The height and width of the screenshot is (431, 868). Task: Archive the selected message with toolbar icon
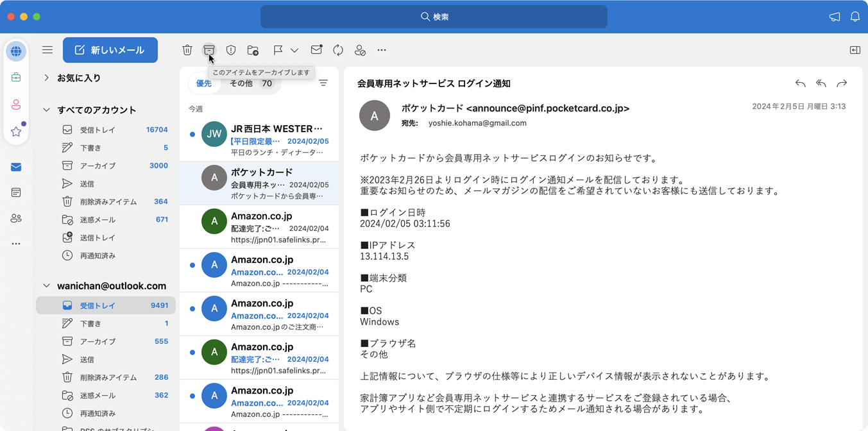coord(209,50)
